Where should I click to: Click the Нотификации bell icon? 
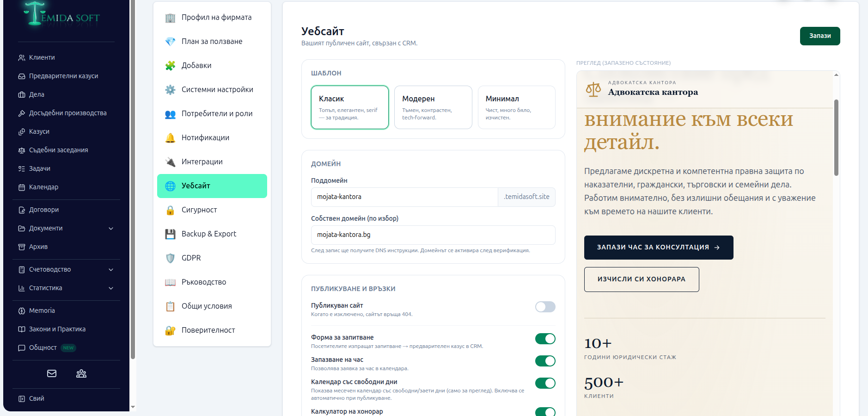point(170,138)
